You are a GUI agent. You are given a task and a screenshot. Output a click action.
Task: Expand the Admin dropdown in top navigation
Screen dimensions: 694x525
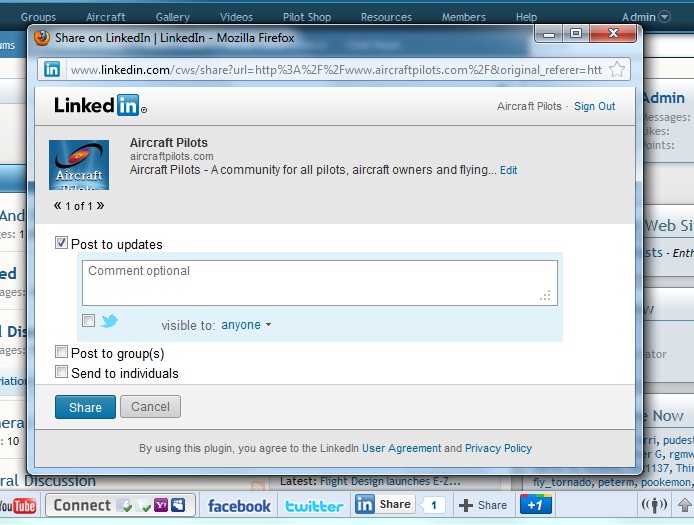pyautogui.click(x=646, y=17)
